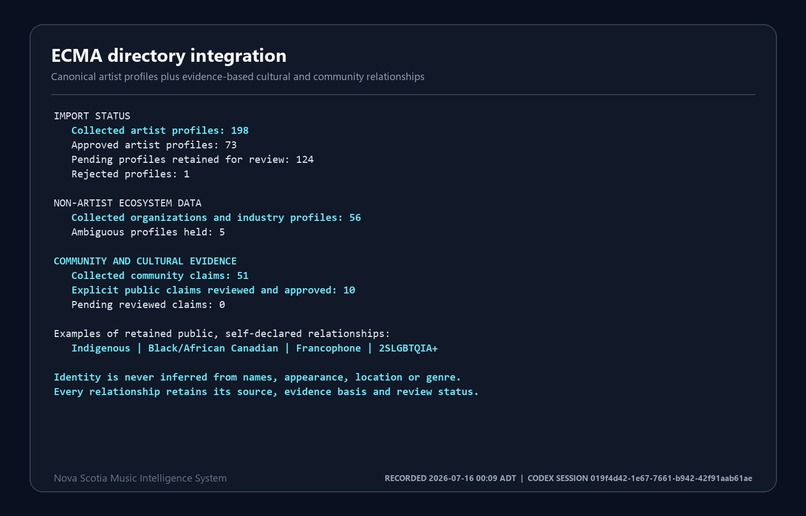
Task: Click the 'RECORDED 2026-07-16 00:09 ADT' timestamp
Action: (x=450, y=478)
